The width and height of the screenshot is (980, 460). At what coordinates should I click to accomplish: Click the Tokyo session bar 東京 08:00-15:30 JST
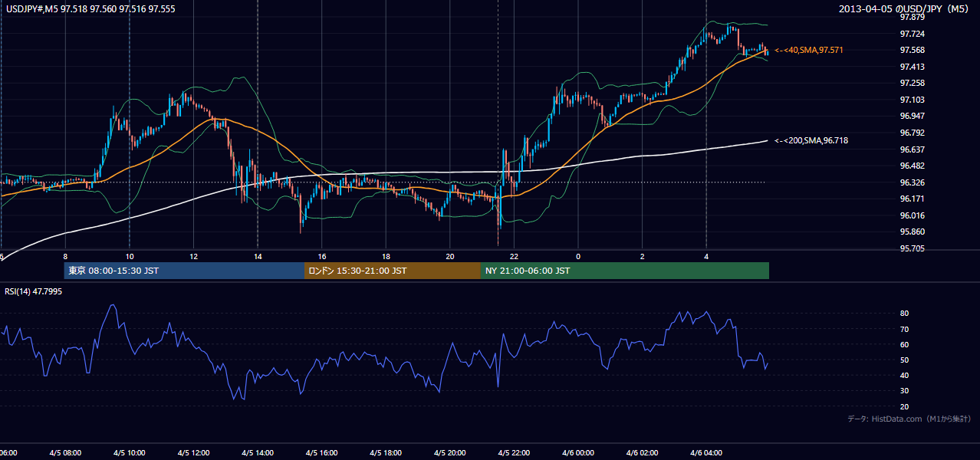pyautogui.click(x=185, y=271)
